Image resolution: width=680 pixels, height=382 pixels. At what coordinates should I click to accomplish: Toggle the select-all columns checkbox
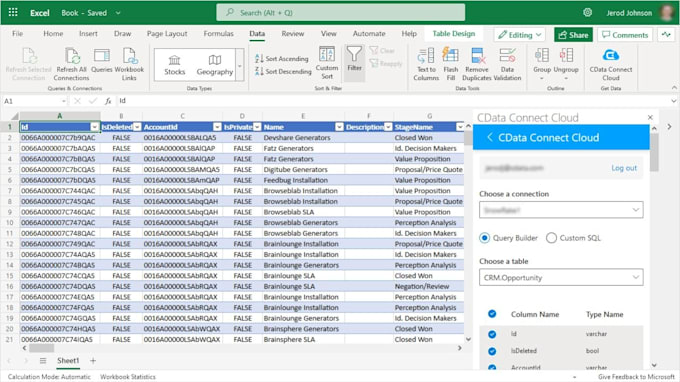click(x=492, y=314)
